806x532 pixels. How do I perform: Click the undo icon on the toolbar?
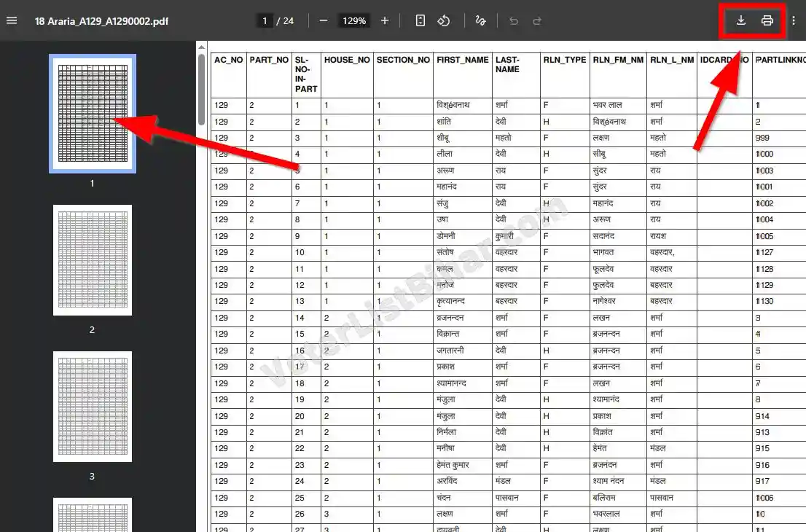pos(514,20)
